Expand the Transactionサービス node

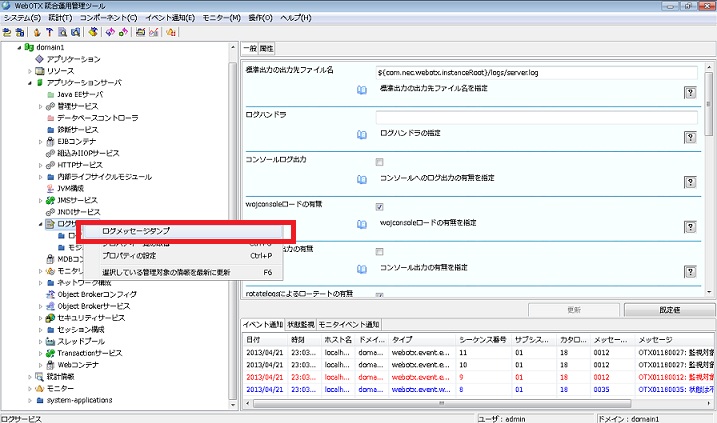pyautogui.click(x=41, y=353)
